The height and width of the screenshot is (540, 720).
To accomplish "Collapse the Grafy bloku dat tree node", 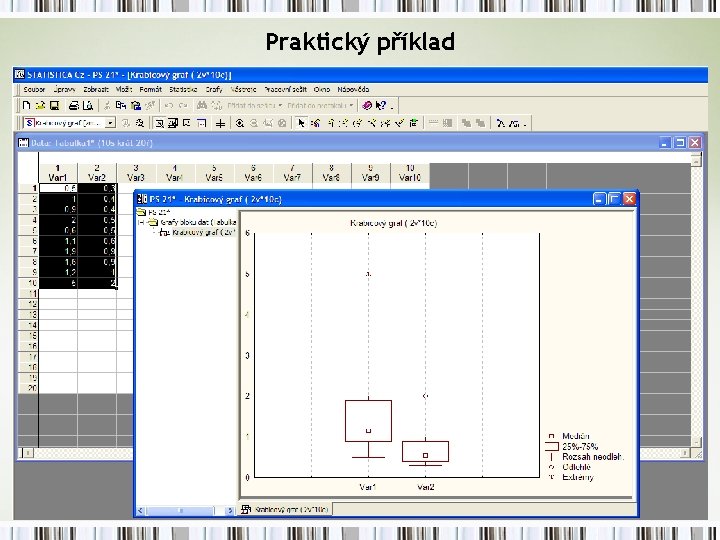I will pyautogui.click(x=141, y=222).
